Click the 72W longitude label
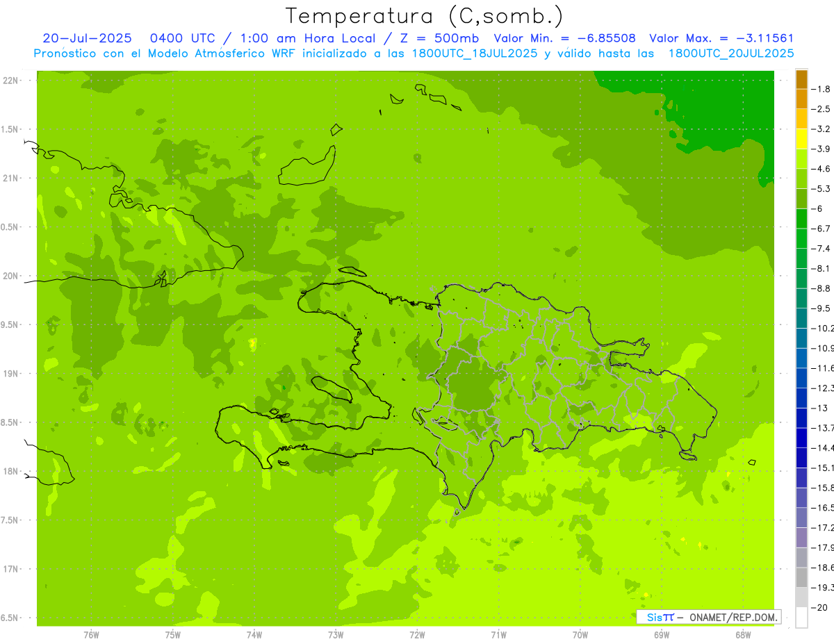 click(417, 635)
